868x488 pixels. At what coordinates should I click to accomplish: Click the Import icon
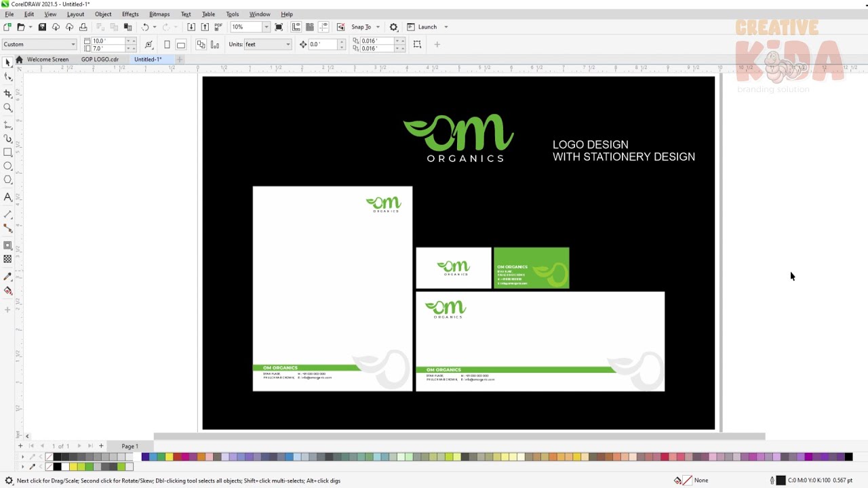191,27
